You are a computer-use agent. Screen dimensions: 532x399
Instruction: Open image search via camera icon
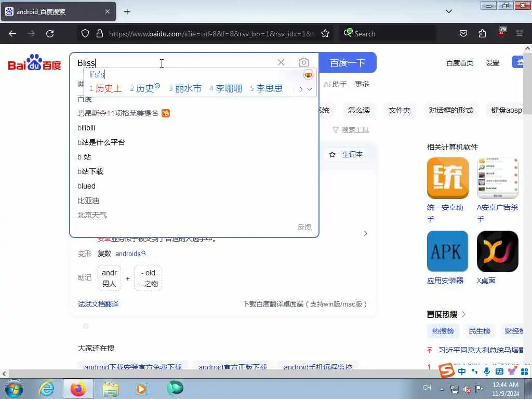pyautogui.click(x=303, y=62)
